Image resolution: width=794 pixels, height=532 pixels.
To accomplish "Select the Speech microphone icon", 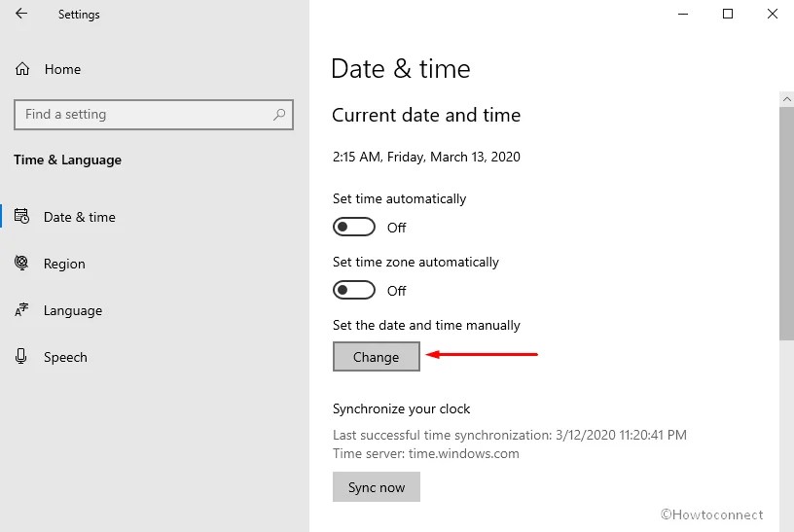I will (x=20, y=356).
